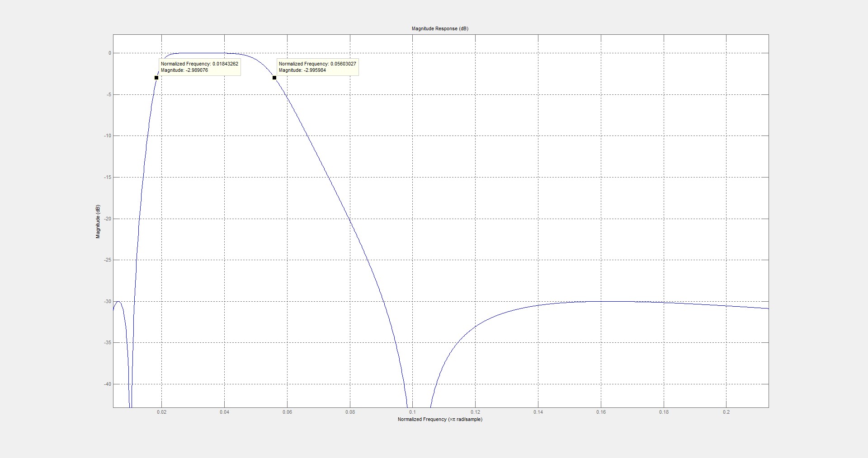Viewport: 868px width, 458px height.
Task: Click the y-axis tick label -35
Action: coord(107,343)
